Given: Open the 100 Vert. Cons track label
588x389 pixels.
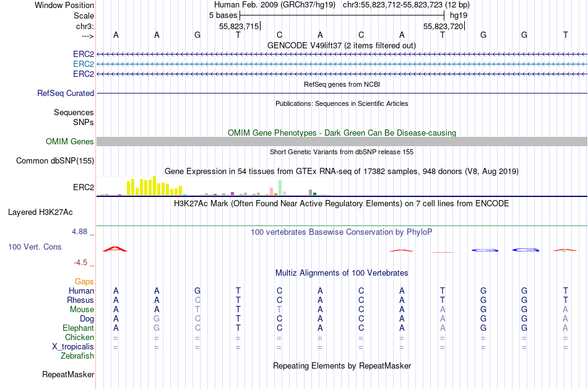Looking at the screenshot, I should pos(35,247).
